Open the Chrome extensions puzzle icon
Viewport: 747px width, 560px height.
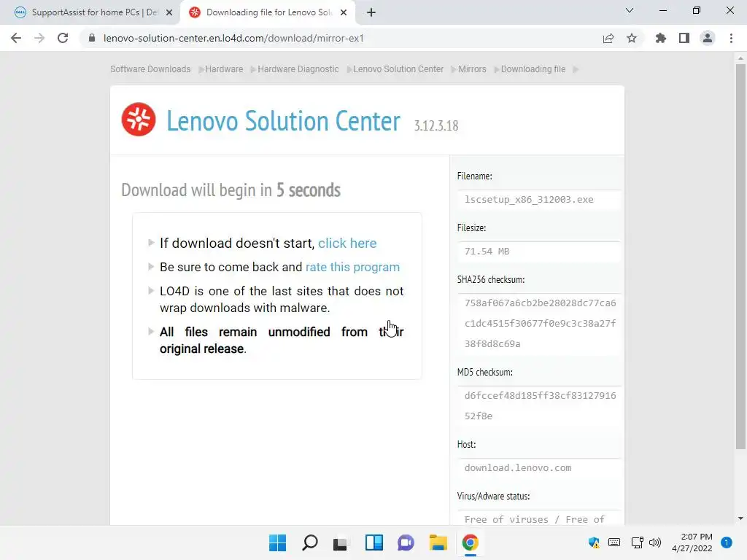661,38
